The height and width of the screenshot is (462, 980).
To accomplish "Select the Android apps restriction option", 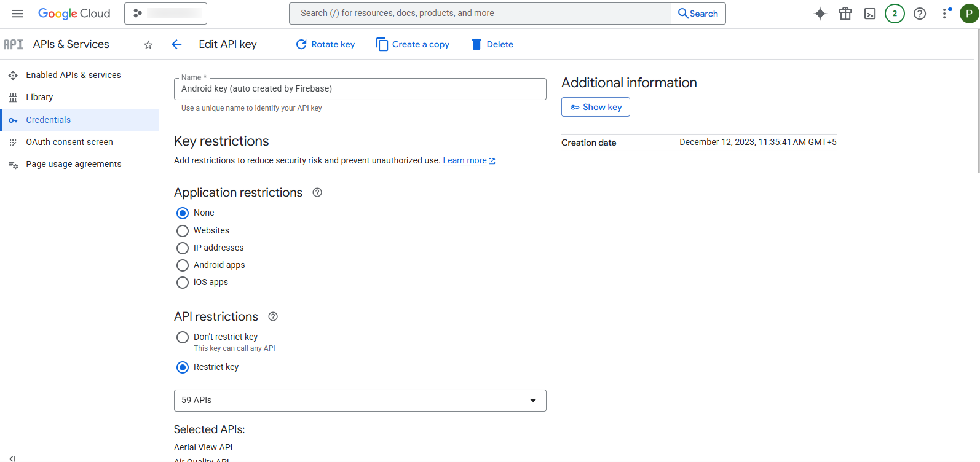I will [x=183, y=265].
